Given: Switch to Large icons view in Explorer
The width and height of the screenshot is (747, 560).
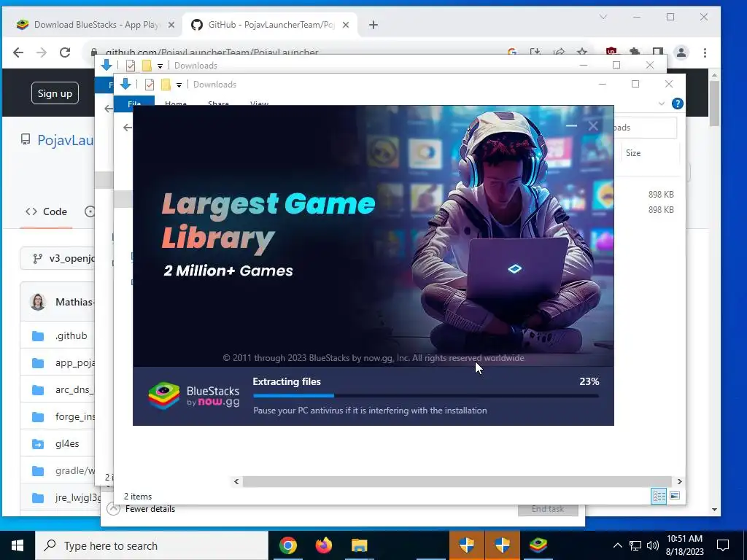Looking at the screenshot, I should point(675,496).
